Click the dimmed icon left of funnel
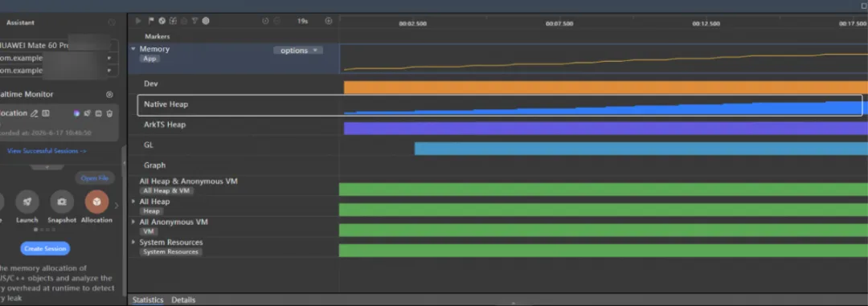Screen dimensions: 868x306 point(184,21)
